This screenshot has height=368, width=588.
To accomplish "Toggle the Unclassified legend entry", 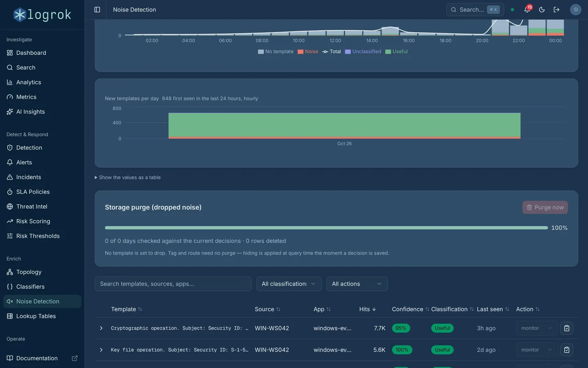I will point(363,52).
